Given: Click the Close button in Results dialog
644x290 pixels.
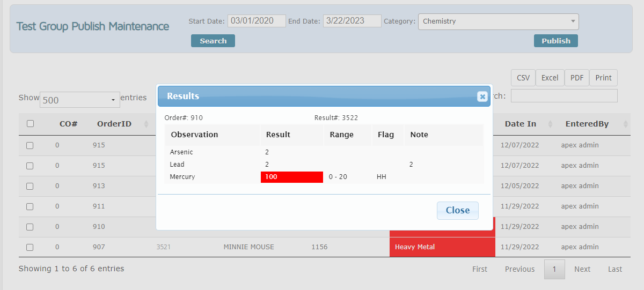Looking at the screenshot, I should (458, 211).
